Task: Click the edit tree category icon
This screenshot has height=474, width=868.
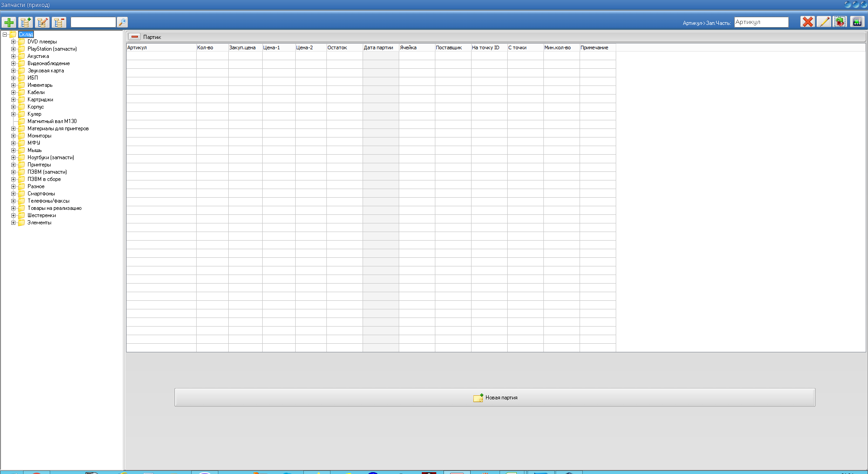Action: click(x=42, y=22)
